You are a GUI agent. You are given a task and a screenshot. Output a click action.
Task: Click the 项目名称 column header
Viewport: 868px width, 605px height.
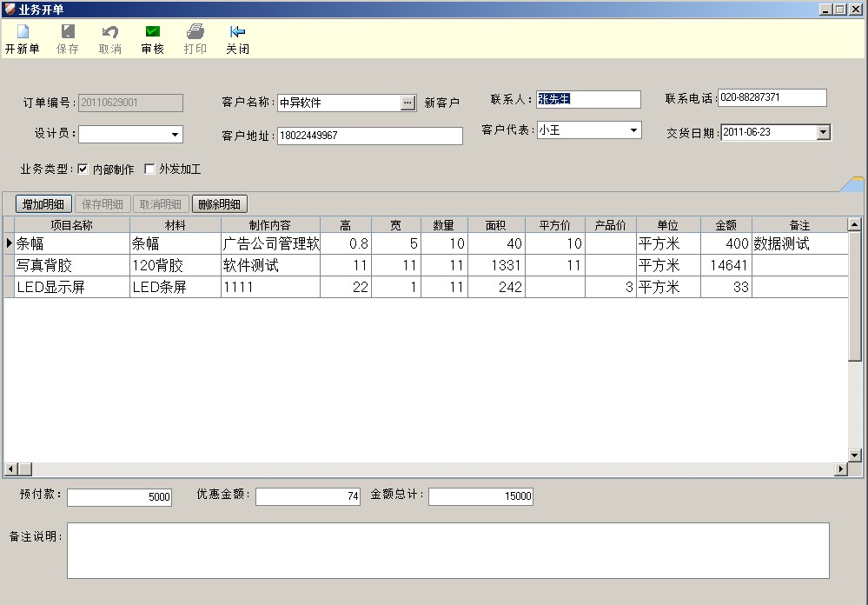click(x=72, y=225)
